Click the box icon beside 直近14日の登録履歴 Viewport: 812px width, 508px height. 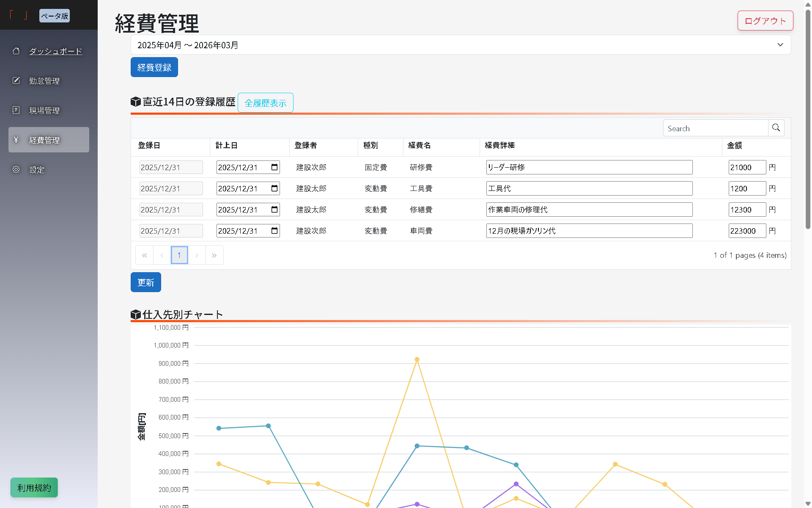pyautogui.click(x=136, y=102)
